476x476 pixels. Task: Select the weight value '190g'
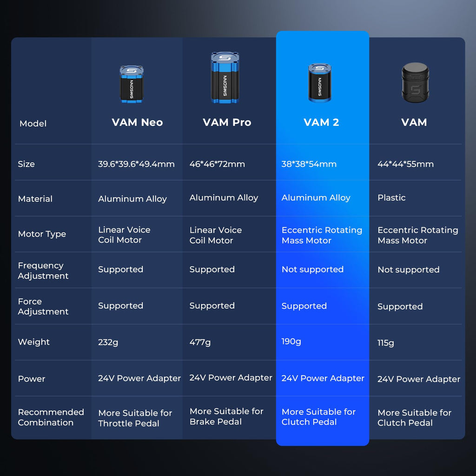pos(291,342)
